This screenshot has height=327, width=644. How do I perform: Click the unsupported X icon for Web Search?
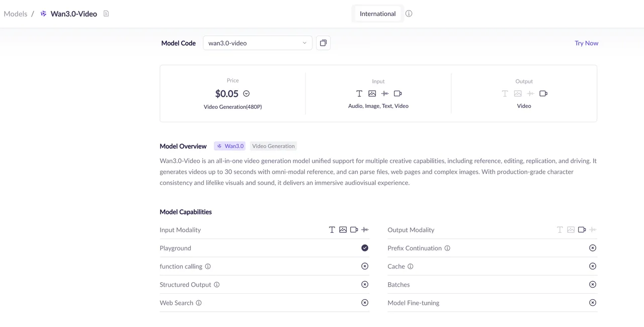point(365,303)
